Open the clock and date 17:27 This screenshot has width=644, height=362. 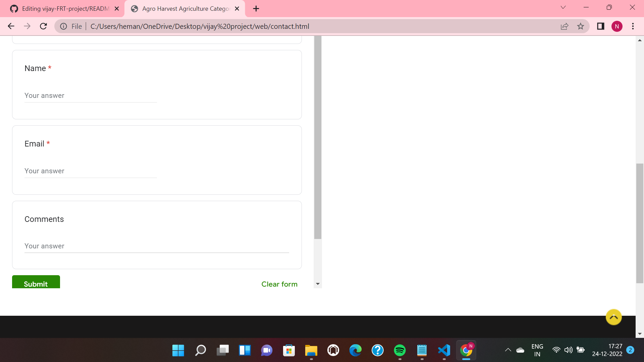point(607,350)
